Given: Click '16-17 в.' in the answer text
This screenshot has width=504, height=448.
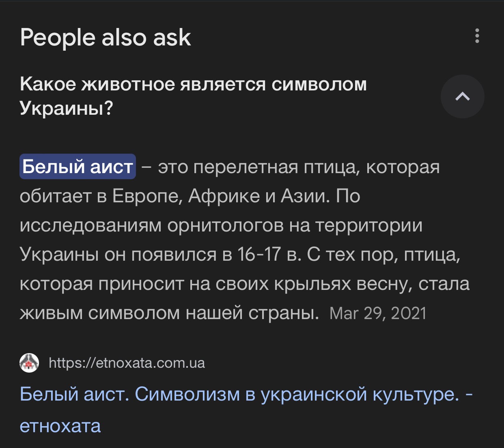Looking at the screenshot, I should pos(269,255).
